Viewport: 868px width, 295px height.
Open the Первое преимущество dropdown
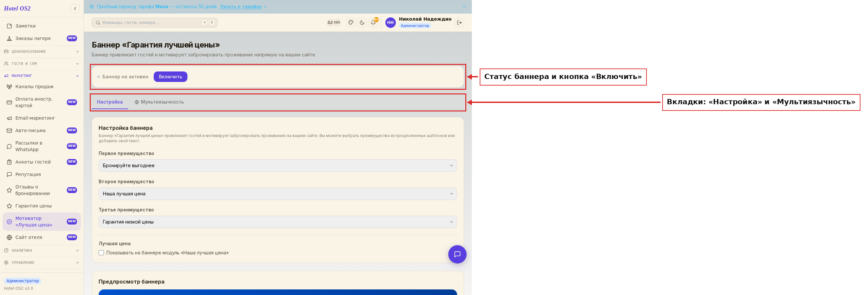(x=278, y=166)
